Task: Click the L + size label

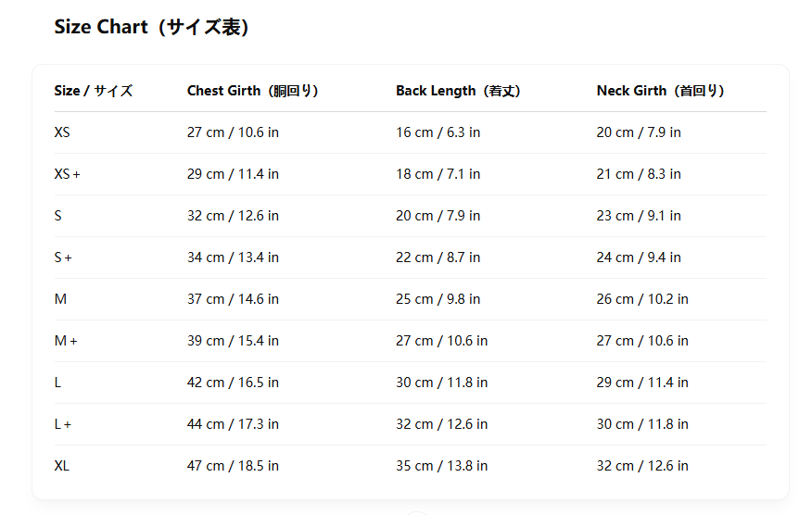Action: coord(63,424)
